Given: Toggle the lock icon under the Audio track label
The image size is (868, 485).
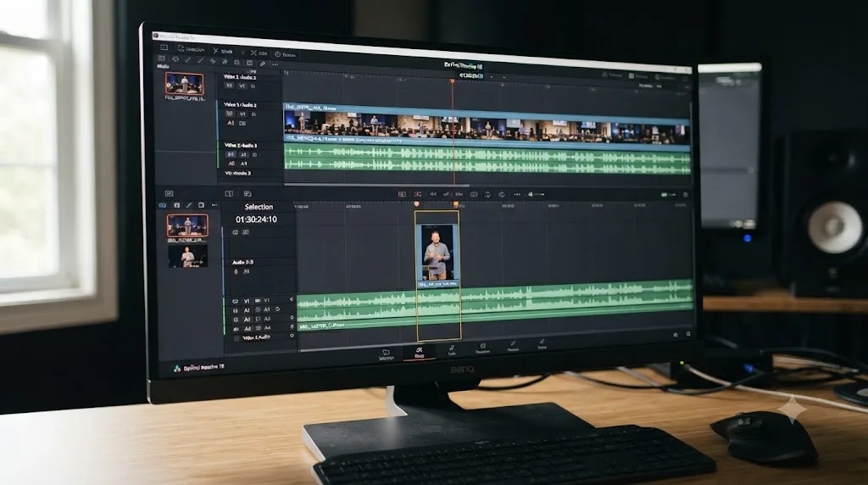Looking at the screenshot, I should pos(236,272).
